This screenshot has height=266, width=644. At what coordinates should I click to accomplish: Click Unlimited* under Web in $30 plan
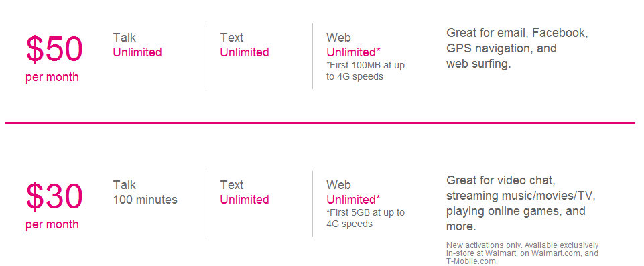353,200
